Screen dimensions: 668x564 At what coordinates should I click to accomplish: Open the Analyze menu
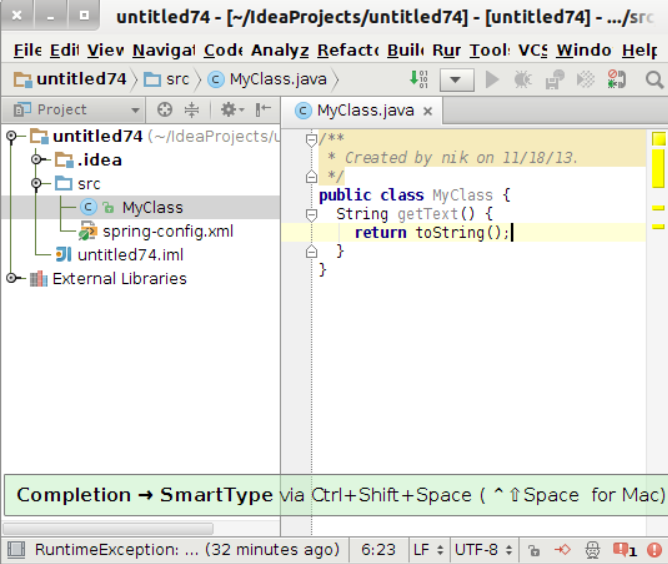[280, 50]
